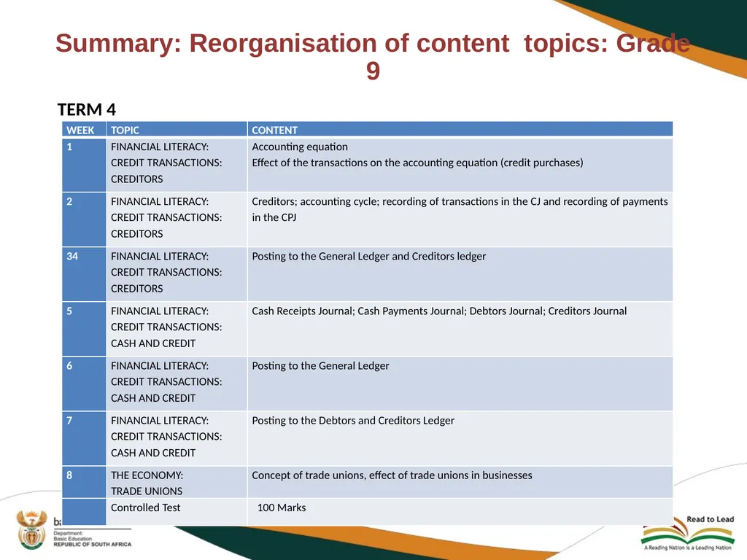Image resolution: width=747 pixels, height=560 pixels.
Task: Click 'Cash Receipts Journal; Cash Payments Journal' content
Action: coord(439,311)
